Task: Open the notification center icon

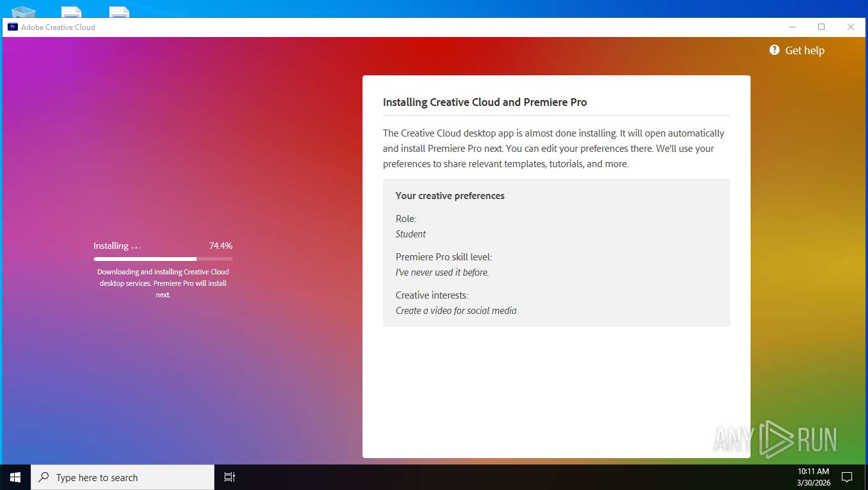Action: (847, 477)
